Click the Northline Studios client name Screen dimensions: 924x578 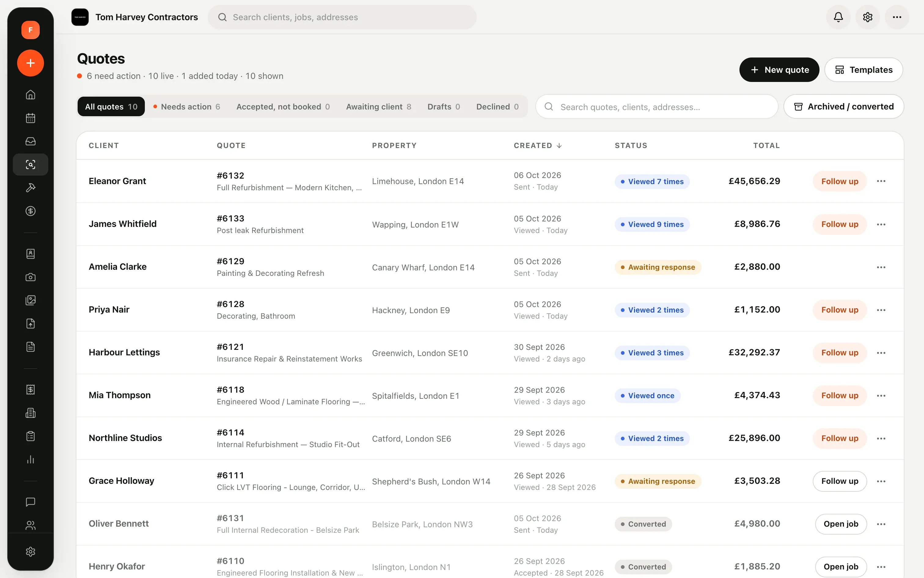pyautogui.click(x=125, y=438)
